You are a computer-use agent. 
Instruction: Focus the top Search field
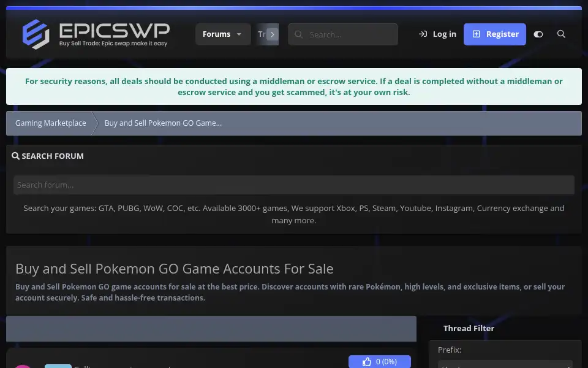pos(343,34)
